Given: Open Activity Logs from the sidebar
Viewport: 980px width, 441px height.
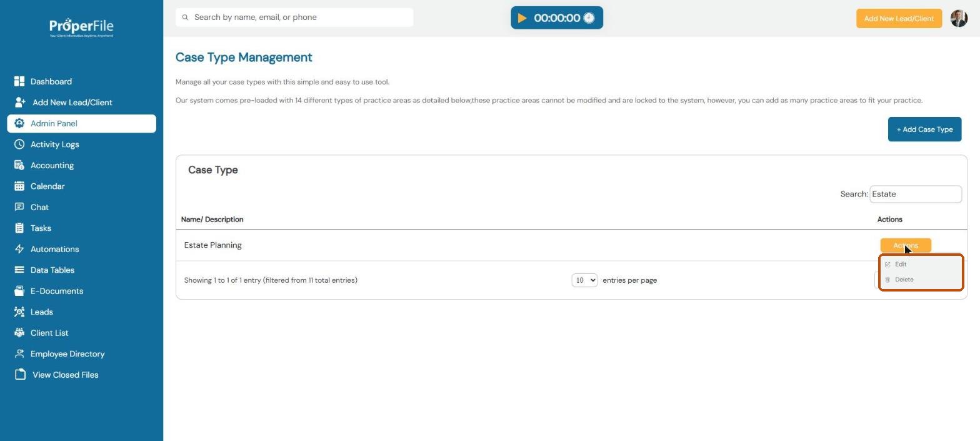Looking at the screenshot, I should tap(55, 144).
